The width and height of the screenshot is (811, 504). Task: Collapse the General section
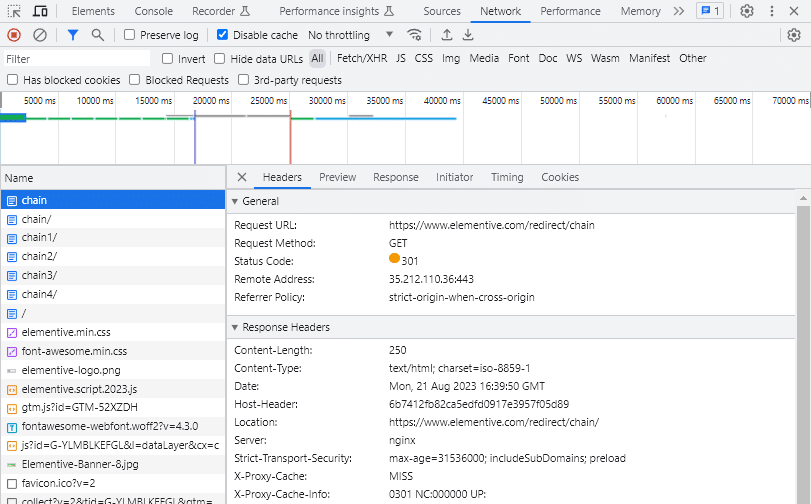235,201
